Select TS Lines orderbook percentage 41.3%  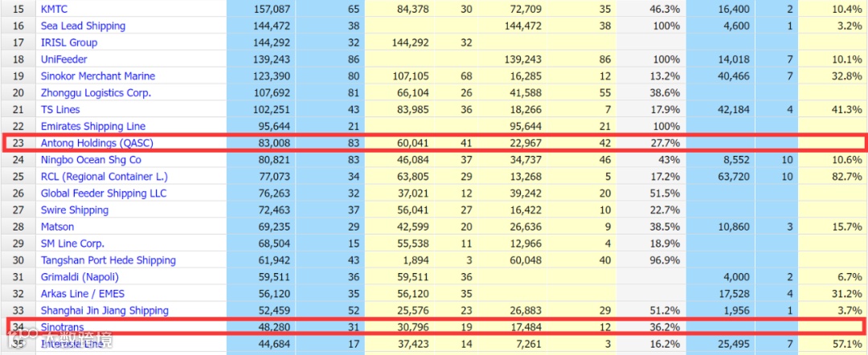click(848, 109)
